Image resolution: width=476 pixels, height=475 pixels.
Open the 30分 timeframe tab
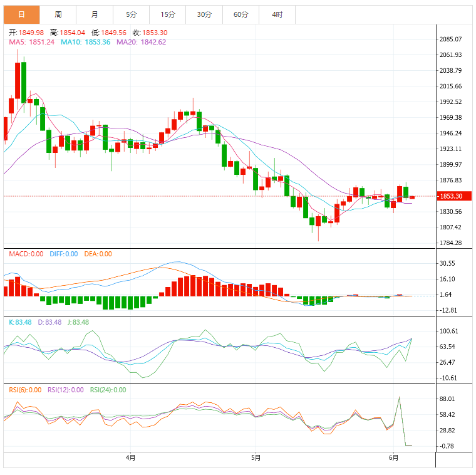click(204, 14)
